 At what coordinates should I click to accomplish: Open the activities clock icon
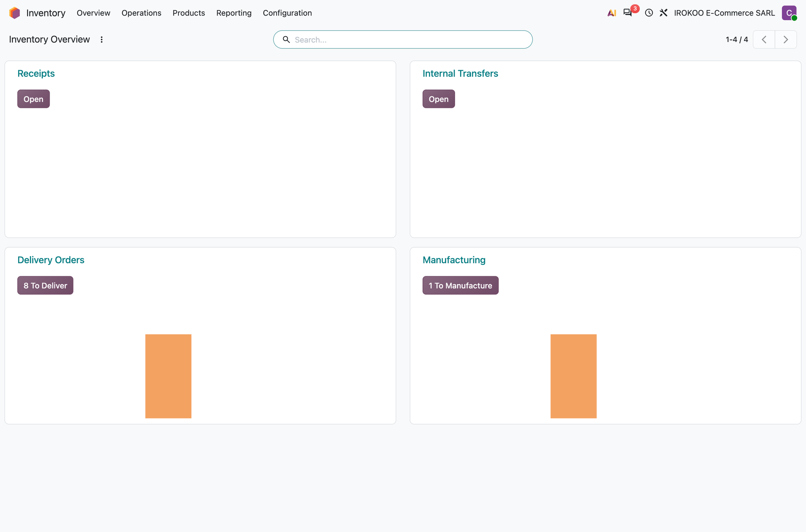pyautogui.click(x=649, y=13)
